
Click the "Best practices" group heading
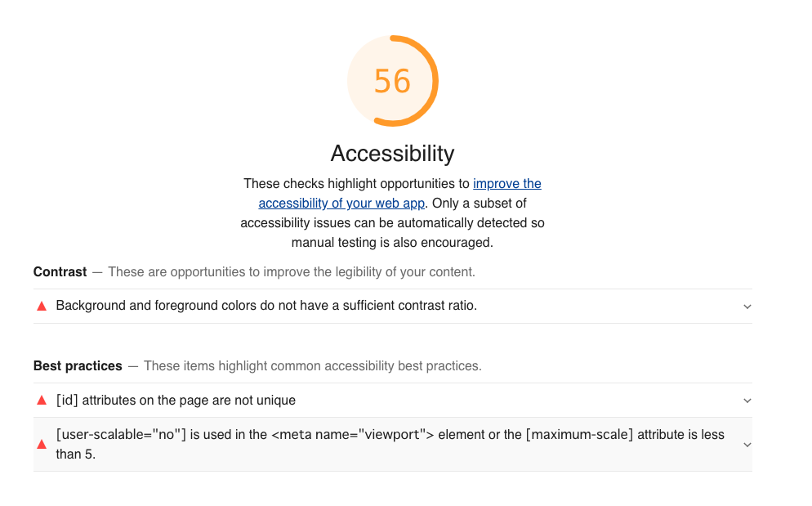tap(78, 366)
